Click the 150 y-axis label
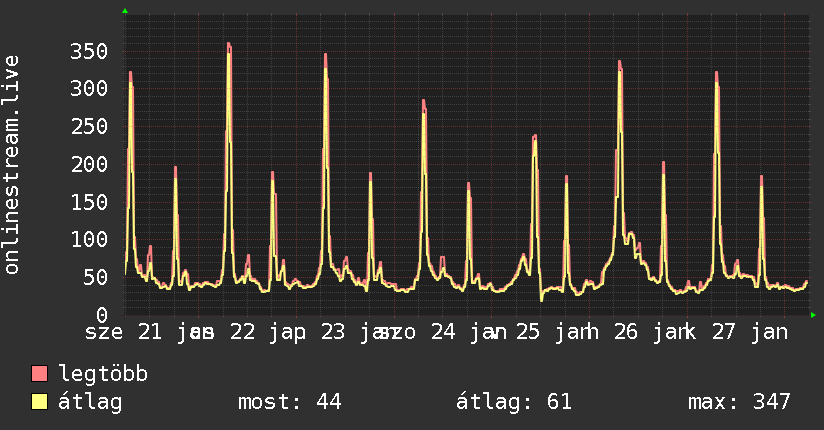The height and width of the screenshot is (430, 824). pos(89,202)
